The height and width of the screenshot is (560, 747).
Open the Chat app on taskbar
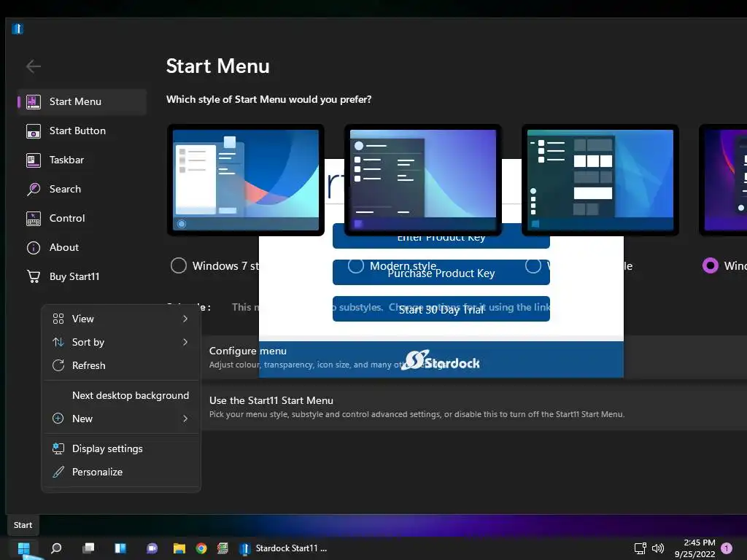point(152,548)
